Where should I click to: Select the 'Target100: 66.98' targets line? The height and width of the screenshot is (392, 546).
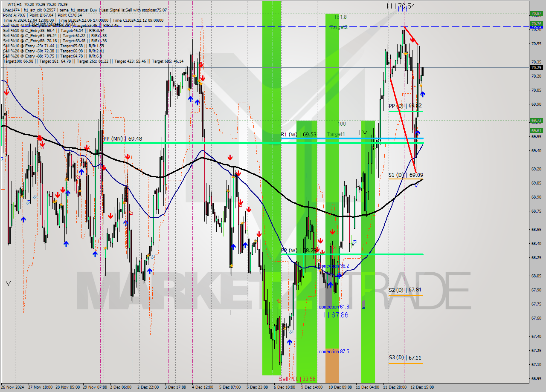pos(93,61)
